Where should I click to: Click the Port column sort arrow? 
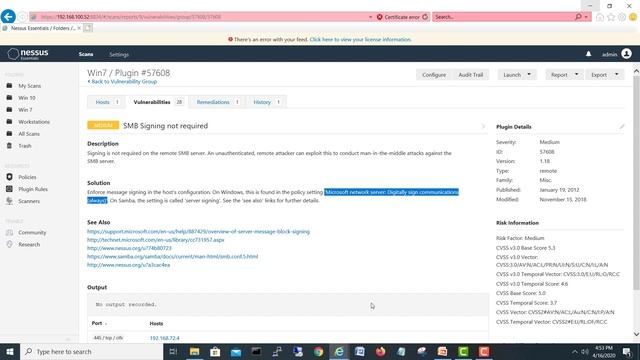(x=106, y=324)
